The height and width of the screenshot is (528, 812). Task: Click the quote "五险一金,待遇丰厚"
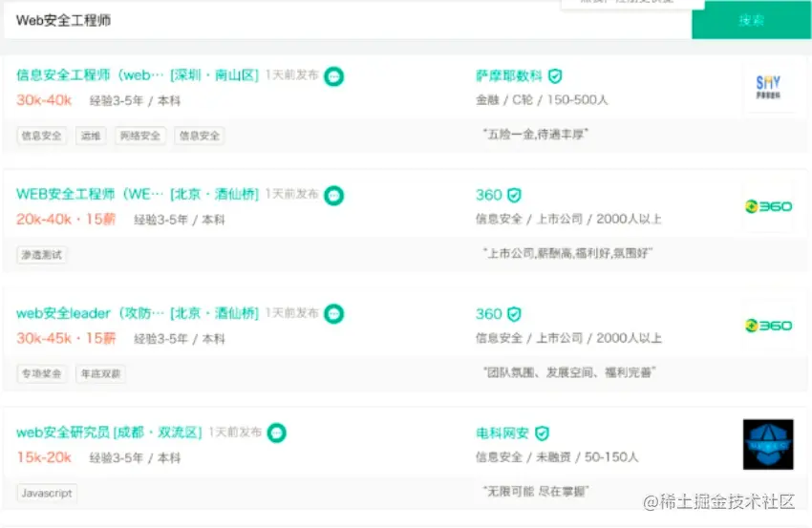(x=536, y=134)
